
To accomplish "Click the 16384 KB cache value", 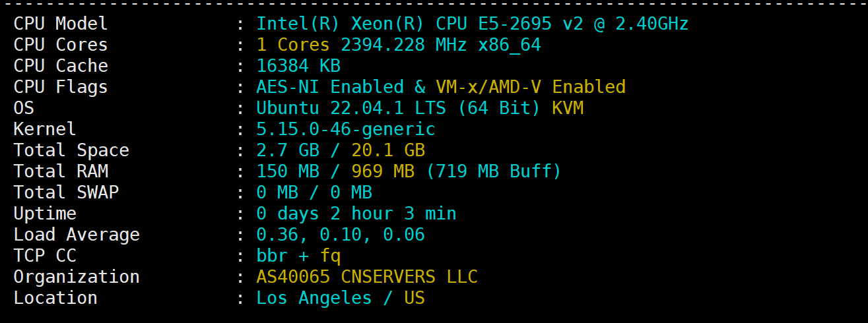I will point(298,66).
